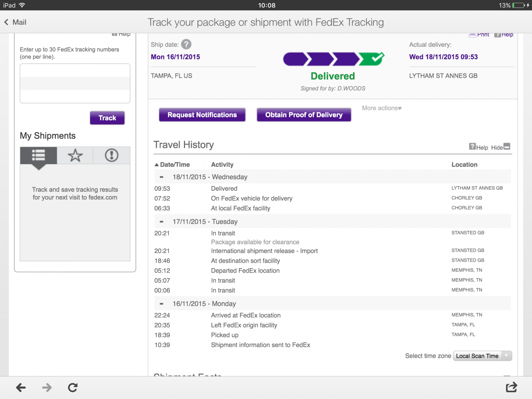This screenshot has height=399, width=532.
Task: Navigate back with browser back arrow
Action: [x=21, y=387]
